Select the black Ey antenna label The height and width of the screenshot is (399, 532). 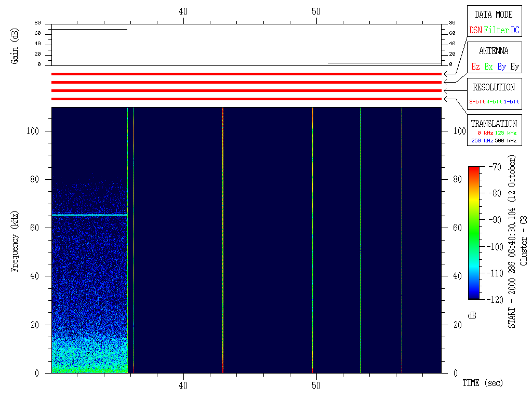tap(514, 67)
